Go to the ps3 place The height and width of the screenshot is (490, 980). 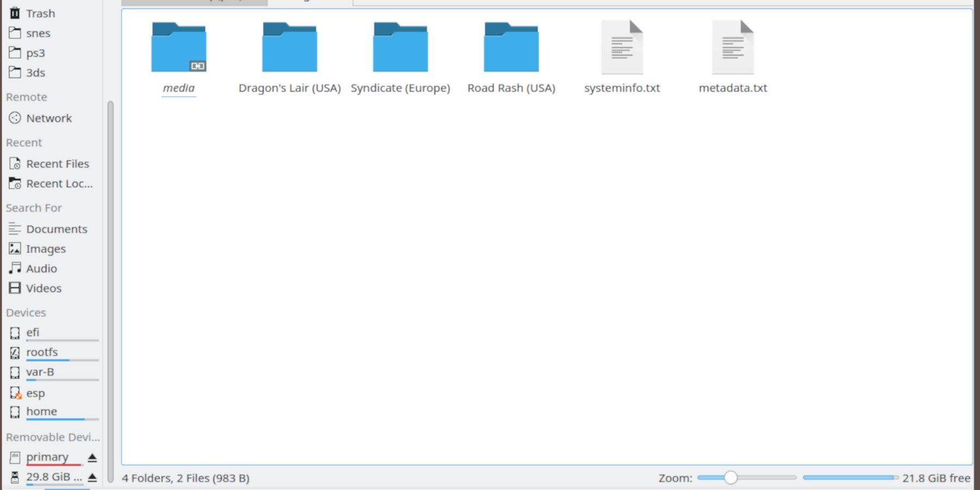(35, 53)
